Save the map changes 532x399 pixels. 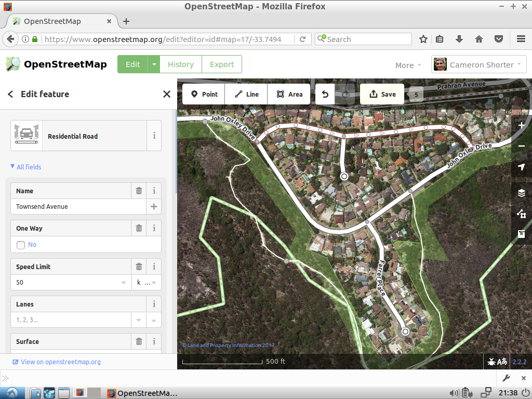pyautogui.click(x=382, y=95)
